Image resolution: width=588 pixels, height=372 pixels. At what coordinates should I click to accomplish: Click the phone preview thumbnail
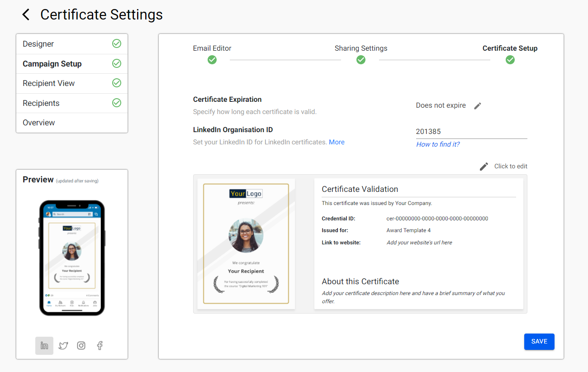71,257
